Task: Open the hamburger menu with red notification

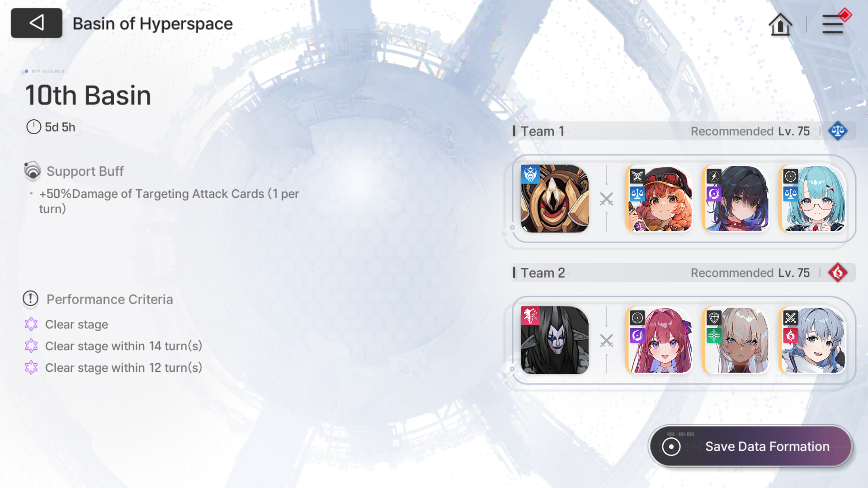Action: pyautogui.click(x=834, y=23)
